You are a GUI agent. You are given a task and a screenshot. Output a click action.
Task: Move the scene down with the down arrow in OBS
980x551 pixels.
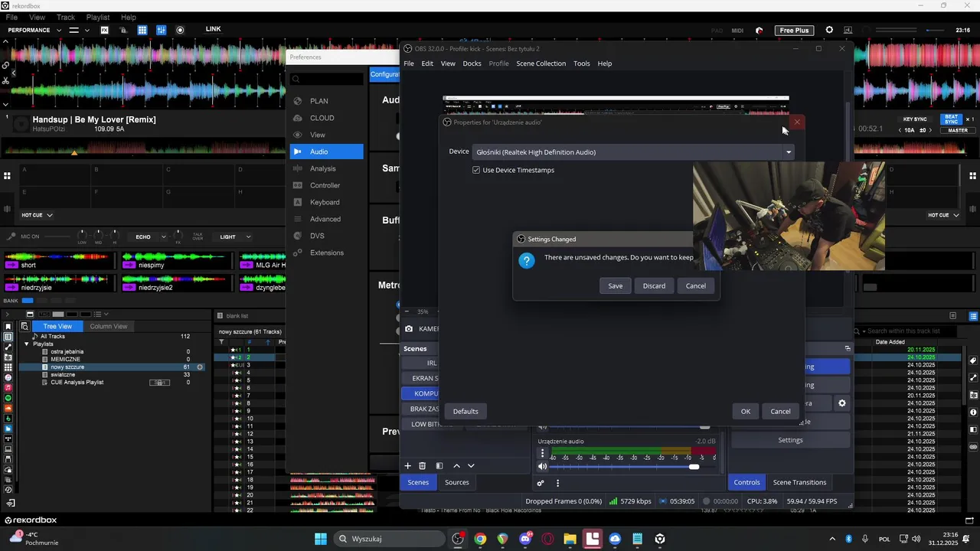click(x=471, y=465)
